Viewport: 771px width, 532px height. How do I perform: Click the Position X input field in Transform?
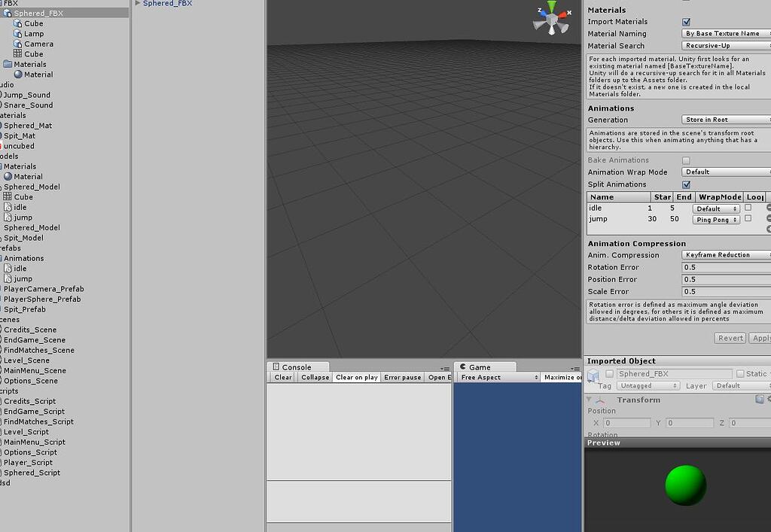tap(625, 423)
